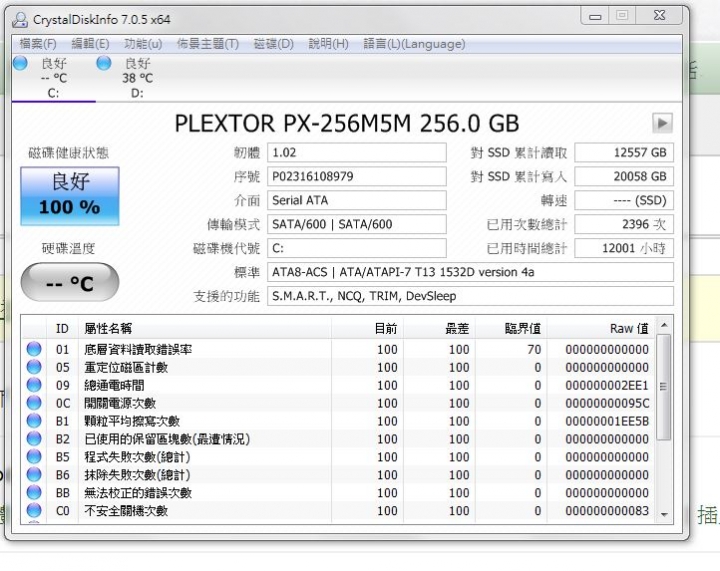Select the 重定位磁區計數 attribute row
This screenshot has width=720, height=571.
[339, 367]
